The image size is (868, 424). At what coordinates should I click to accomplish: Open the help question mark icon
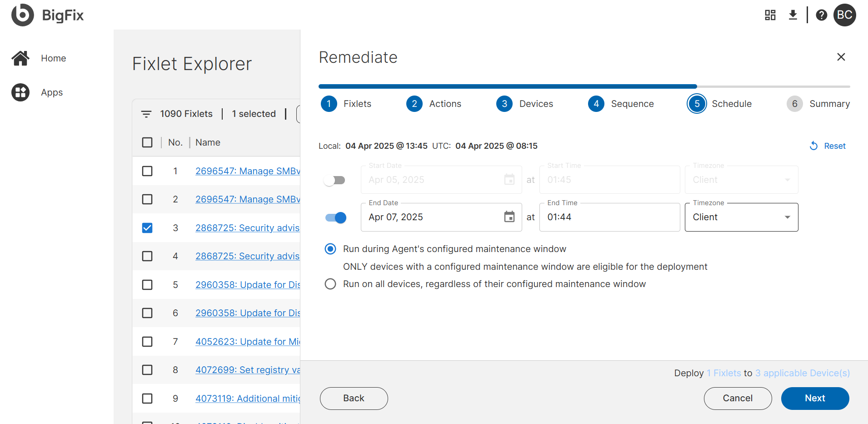tap(821, 15)
